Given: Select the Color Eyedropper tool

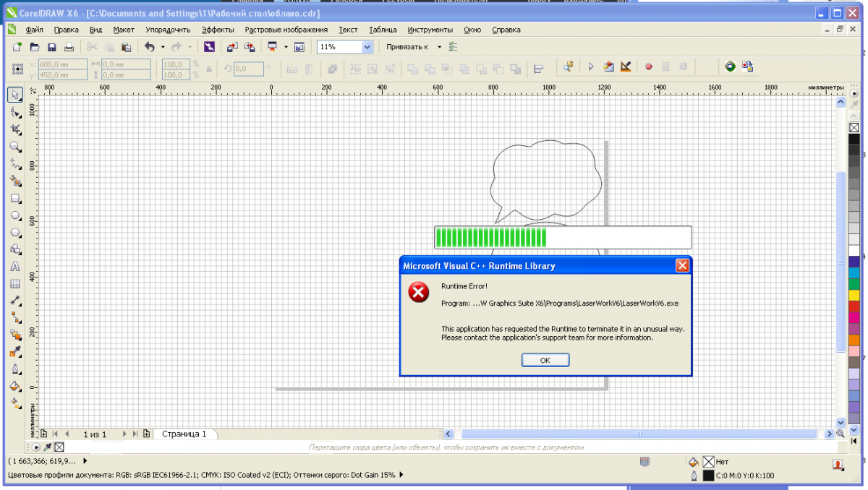Looking at the screenshot, I should 15,352.
